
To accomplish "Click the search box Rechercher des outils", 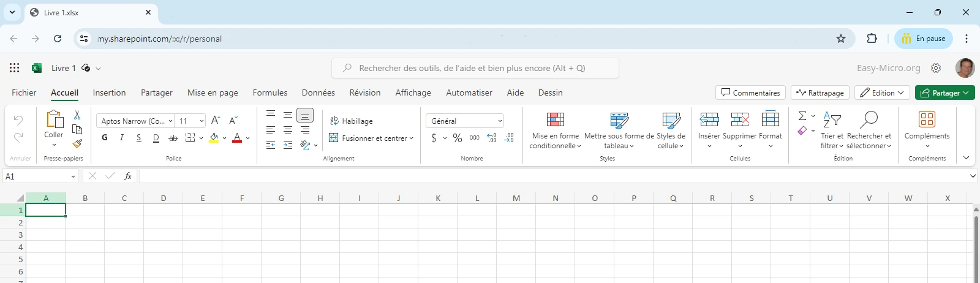I will click(475, 68).
